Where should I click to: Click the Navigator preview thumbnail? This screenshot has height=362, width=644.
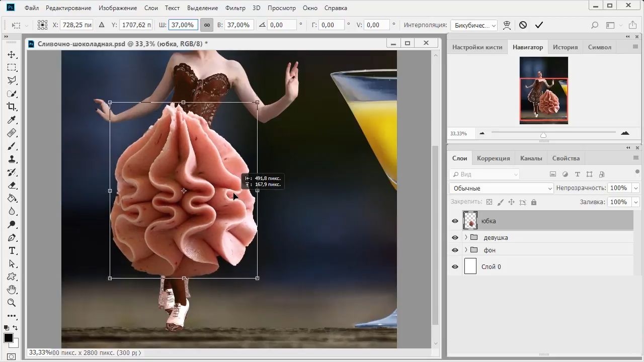pyautogui.click(x=543, y=90)
